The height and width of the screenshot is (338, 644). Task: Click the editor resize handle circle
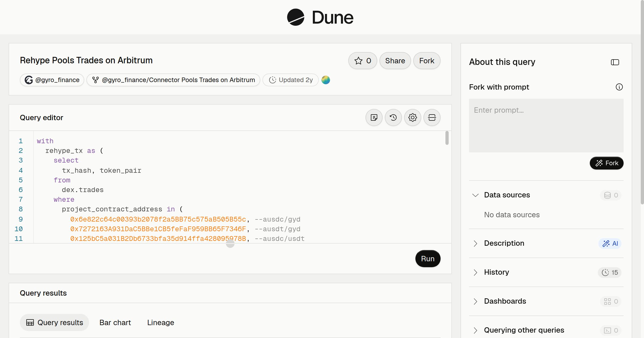pos(230,244)
